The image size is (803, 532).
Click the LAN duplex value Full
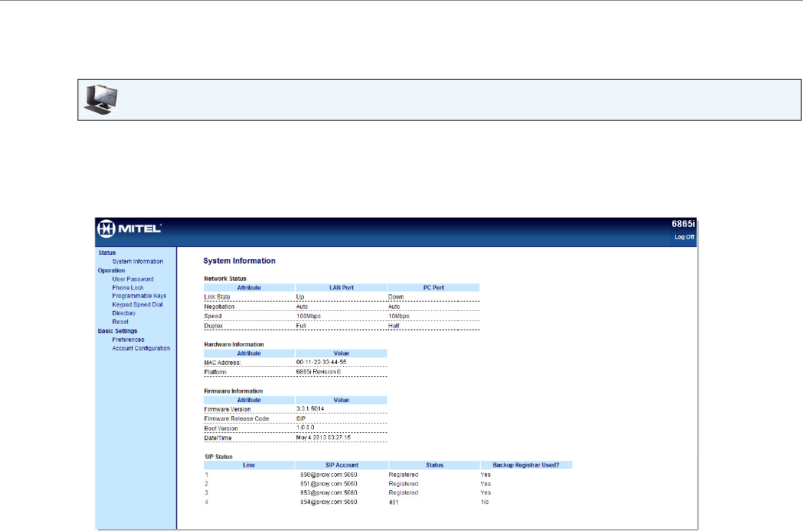301,326
